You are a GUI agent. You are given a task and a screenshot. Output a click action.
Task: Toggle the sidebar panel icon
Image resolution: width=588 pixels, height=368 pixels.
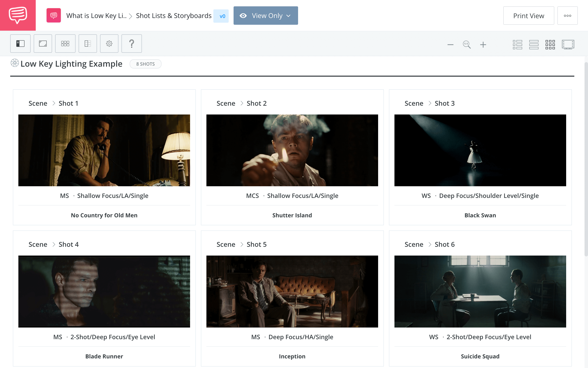[x=20, y=44]
